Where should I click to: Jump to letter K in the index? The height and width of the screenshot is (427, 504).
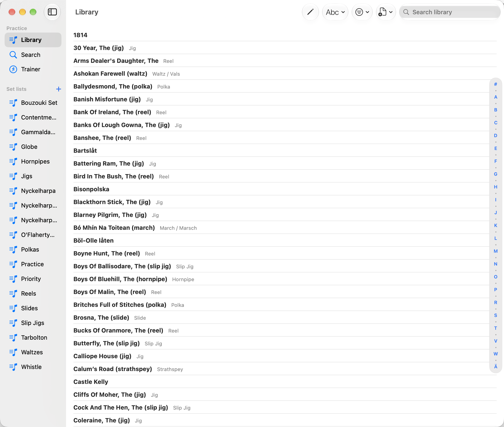(496, 225)
